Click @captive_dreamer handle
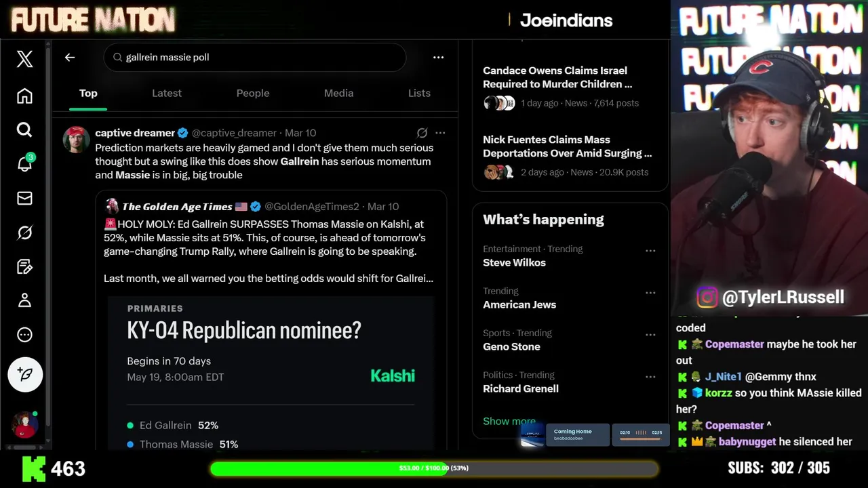868x488 pixels. 234,133
